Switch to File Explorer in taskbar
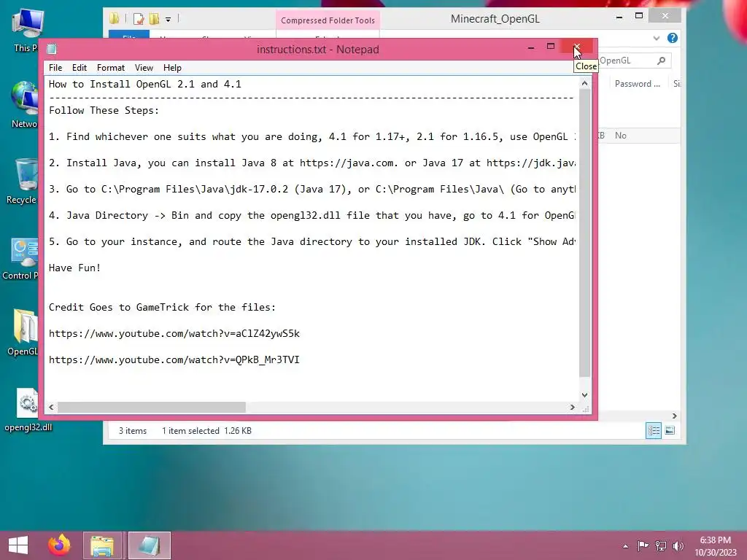 click(102, 545)
